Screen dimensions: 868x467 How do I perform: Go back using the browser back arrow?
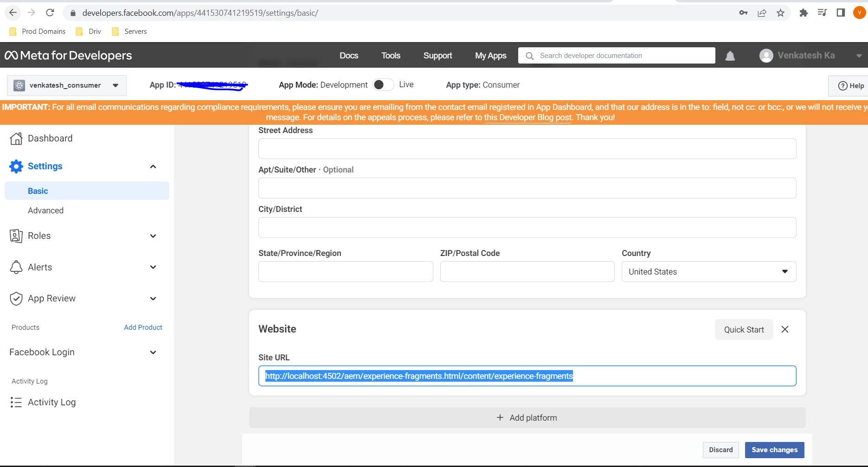13,13
